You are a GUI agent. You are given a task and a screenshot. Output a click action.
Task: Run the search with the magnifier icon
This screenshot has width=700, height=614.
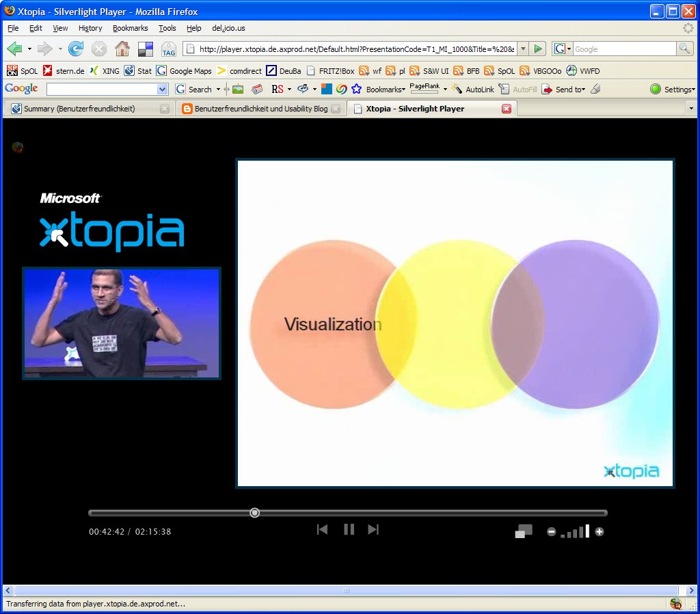pos(684,49)
